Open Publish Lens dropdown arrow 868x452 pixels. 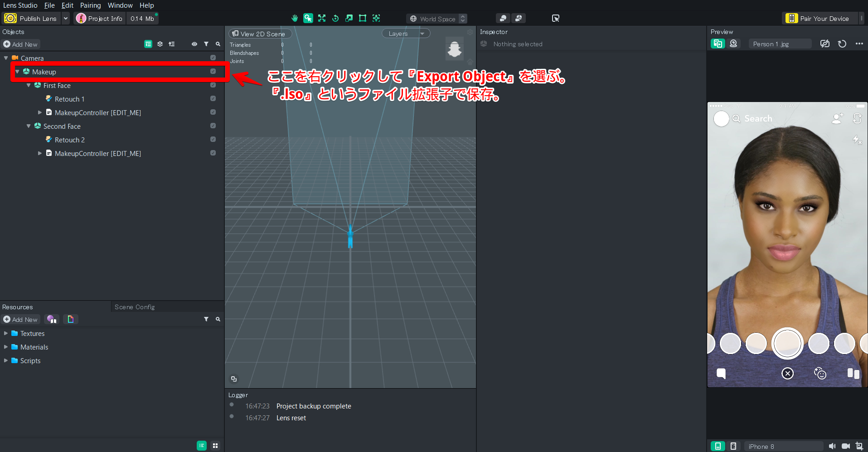point(66,19)
